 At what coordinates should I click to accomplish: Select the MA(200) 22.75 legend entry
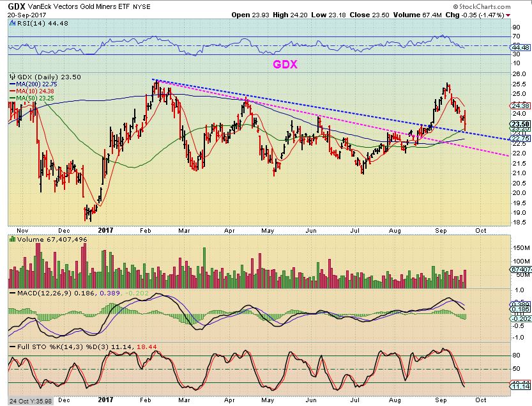click(x=33, y=84)
